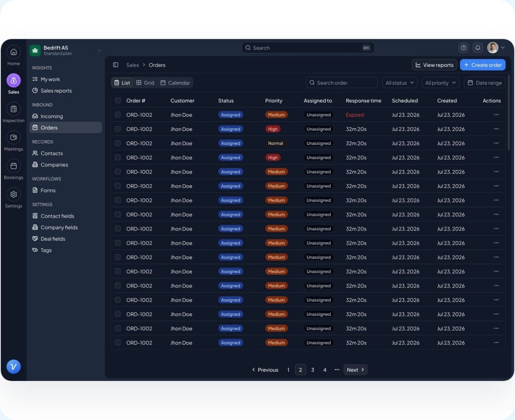Switch to Calendar view

click(x=175, y=83)
